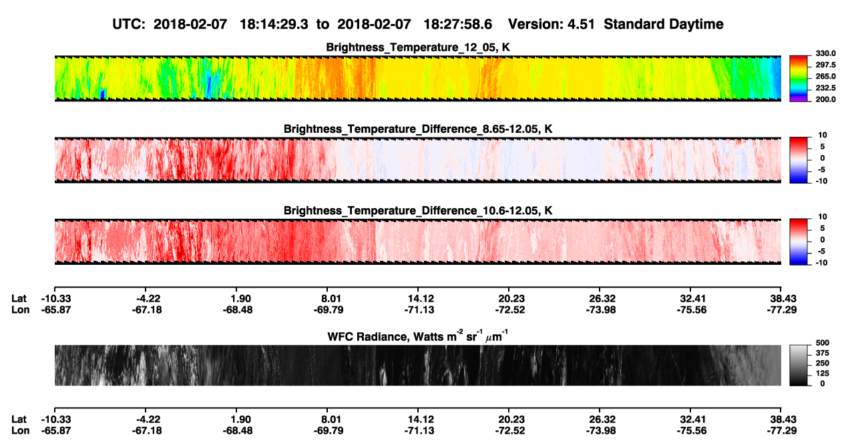Select the Brightness_Temperature_Difference_8.65-12.05 title
868x445 pixels.
click(x=418, y=129)
